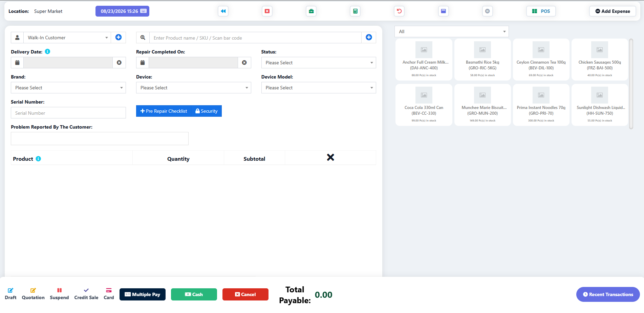Image resolution: width=644 pixels, height=313 pixels.
Task: Click the Serial Number input field
Action: coord(68,113)
